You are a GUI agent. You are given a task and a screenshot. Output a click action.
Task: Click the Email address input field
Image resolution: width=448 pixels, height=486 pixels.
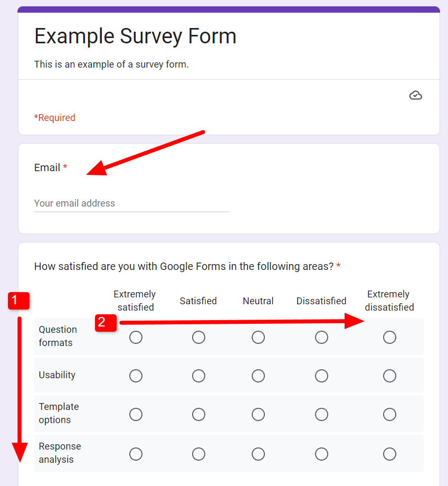click(x=131, y=203)
